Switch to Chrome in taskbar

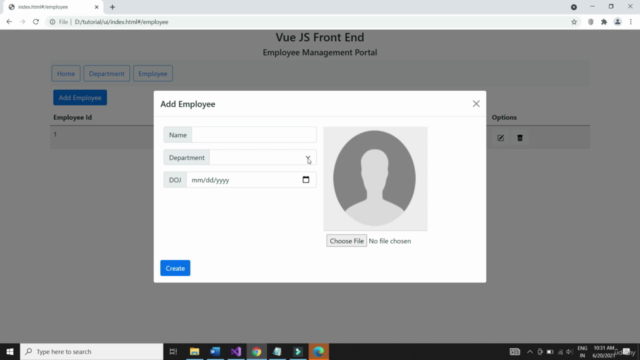pyautogui.click(x=257, y=351)
